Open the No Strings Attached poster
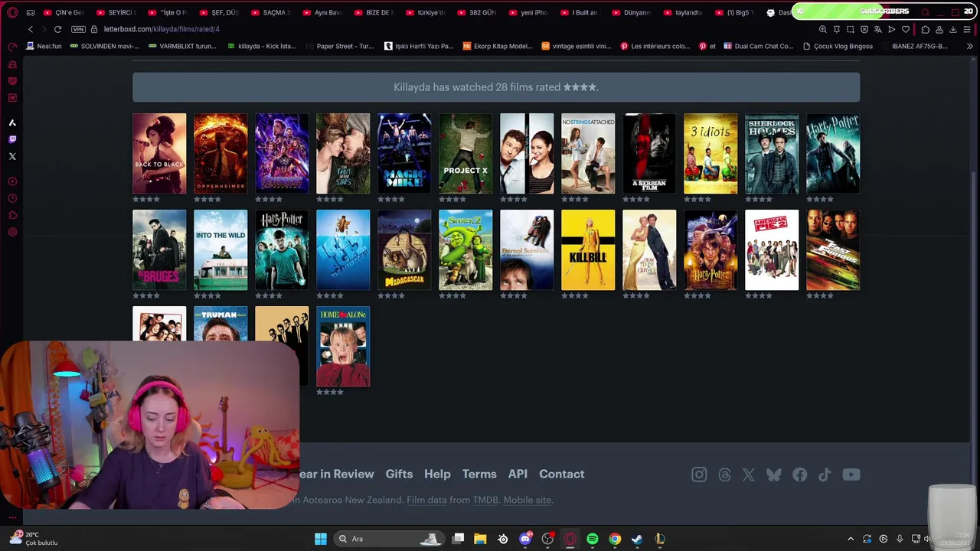Screen dimensions: 980x551 pyautogui.click(x=588, y=154)
